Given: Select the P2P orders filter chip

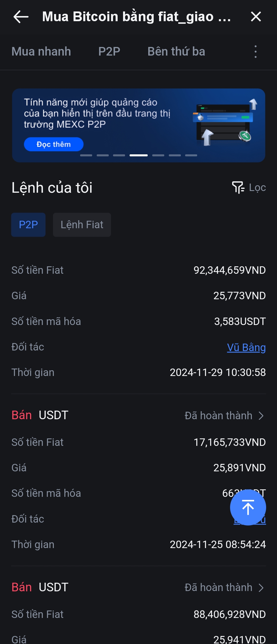Looking at the screenshot, I should click(28, 225).
